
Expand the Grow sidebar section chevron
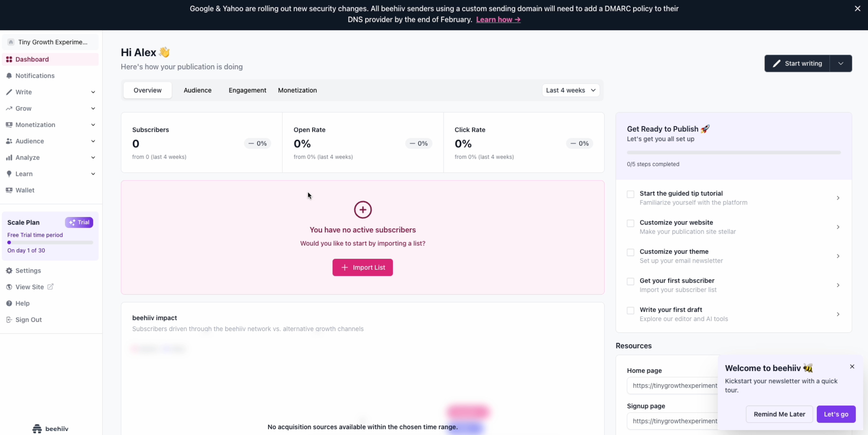pyautogui.click(x=93, y=108)
